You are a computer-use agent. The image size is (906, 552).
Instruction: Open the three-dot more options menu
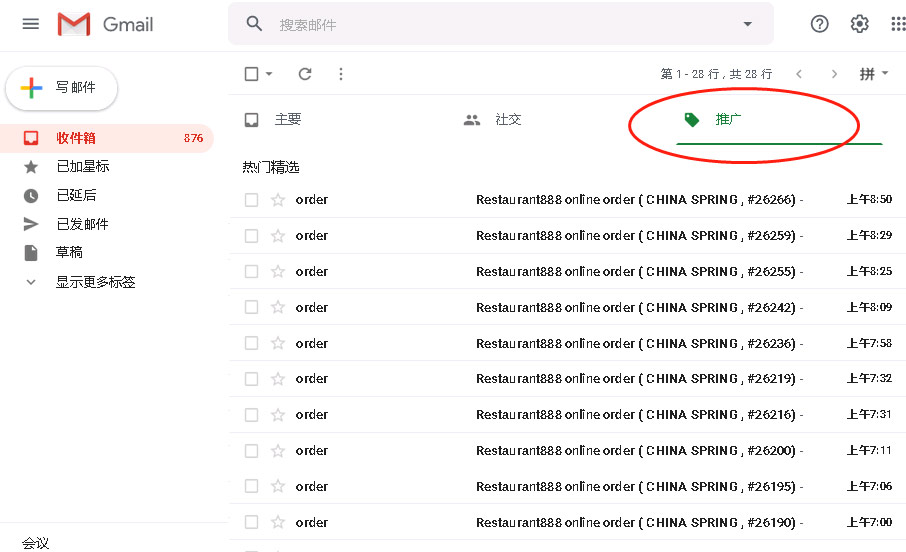pos(341,74)
